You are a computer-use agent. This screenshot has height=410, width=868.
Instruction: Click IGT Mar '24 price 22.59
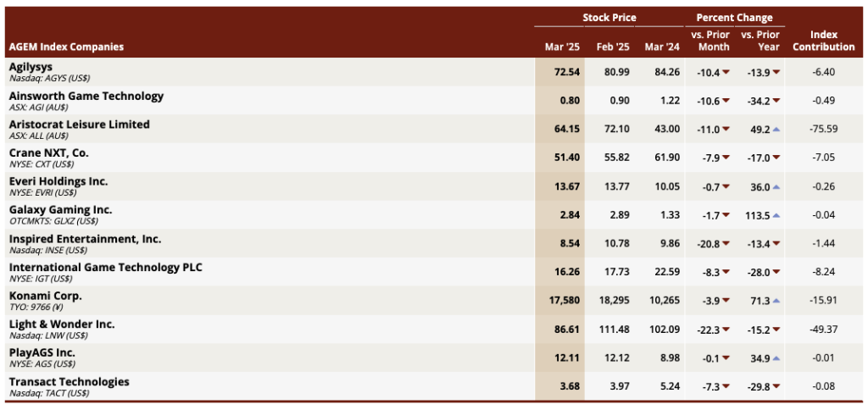(x=666, y=273)
